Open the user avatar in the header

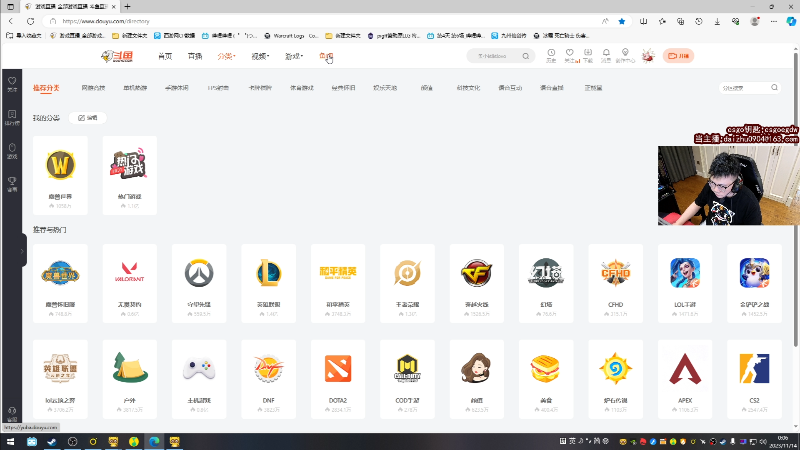point(648,56)
